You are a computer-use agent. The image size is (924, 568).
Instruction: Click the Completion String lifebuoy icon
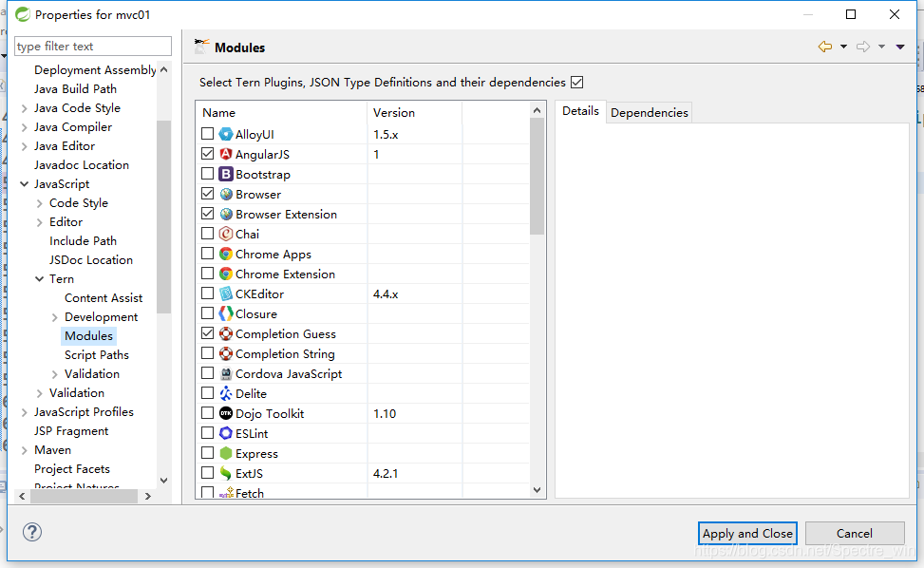click(x=226, y=353)
